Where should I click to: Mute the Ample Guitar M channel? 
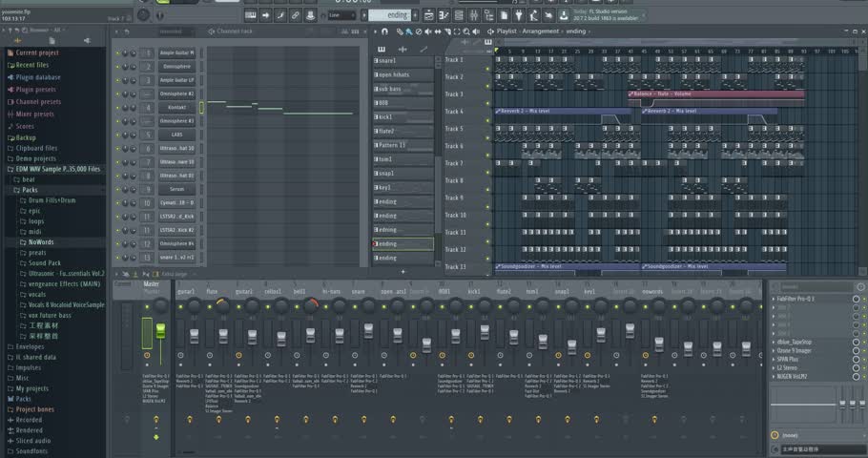pyautogui.click(x=118, y=53)
